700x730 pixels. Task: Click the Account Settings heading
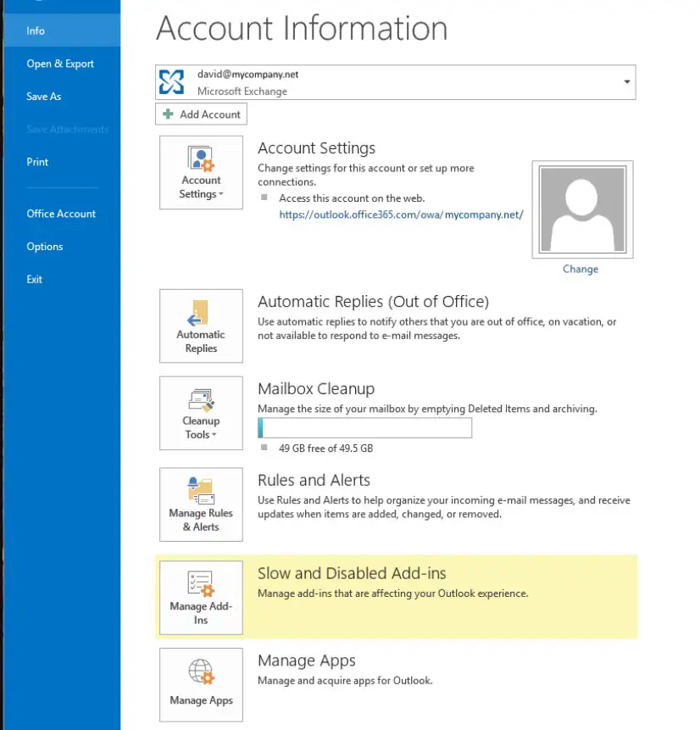[316, 148]
